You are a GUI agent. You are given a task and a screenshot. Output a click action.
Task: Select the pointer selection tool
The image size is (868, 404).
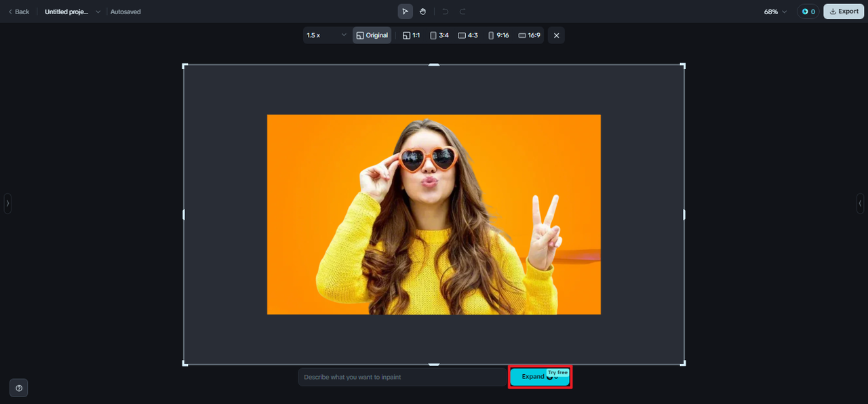click(405, 12)
